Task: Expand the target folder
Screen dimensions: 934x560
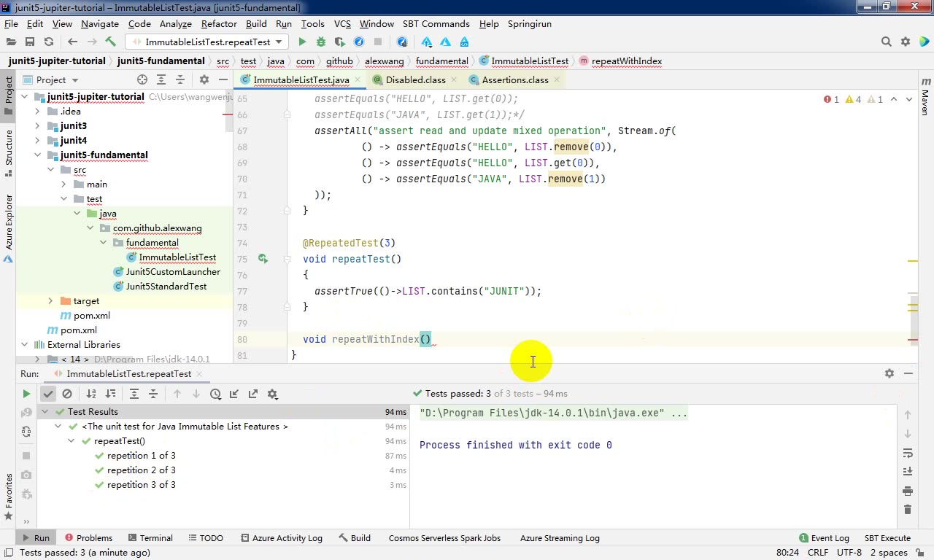Action: click(50, 300)
